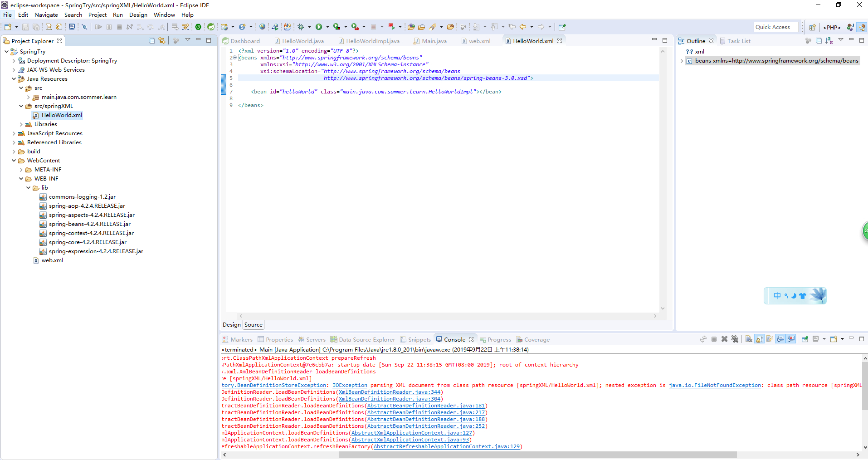868x460 pixels.
Task: Click the Java EE perspective icon
Action: pos(861,27)
